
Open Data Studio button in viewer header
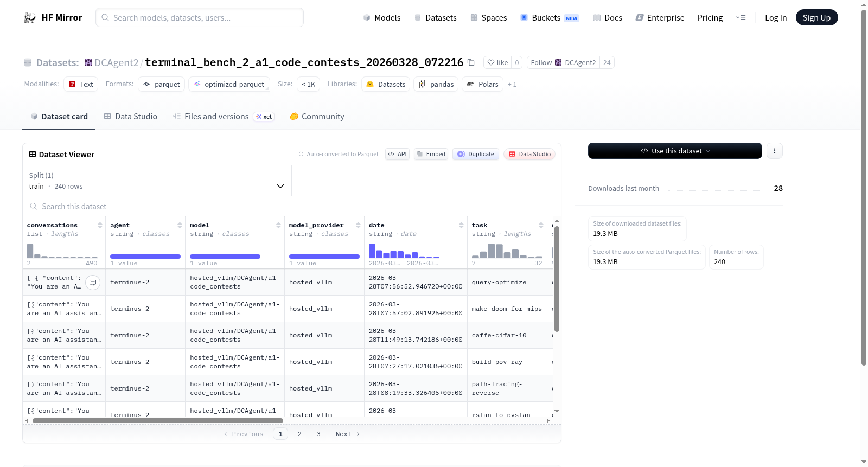[529, 154]
